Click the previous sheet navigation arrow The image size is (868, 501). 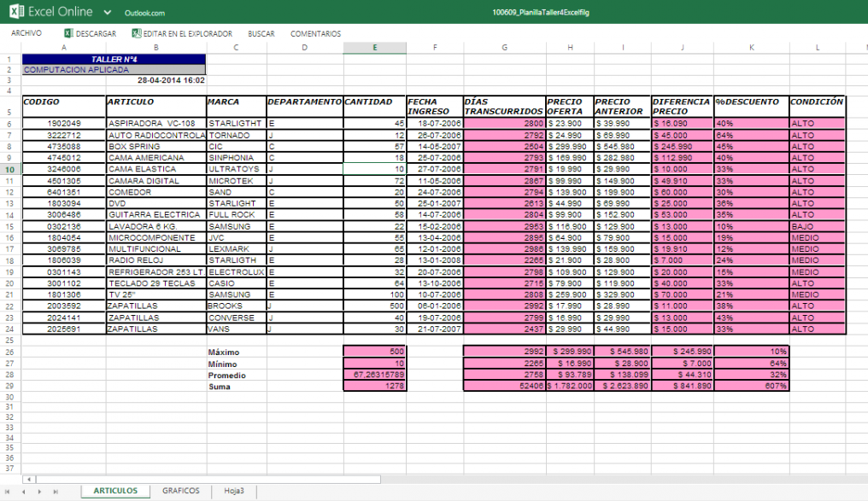23,492
